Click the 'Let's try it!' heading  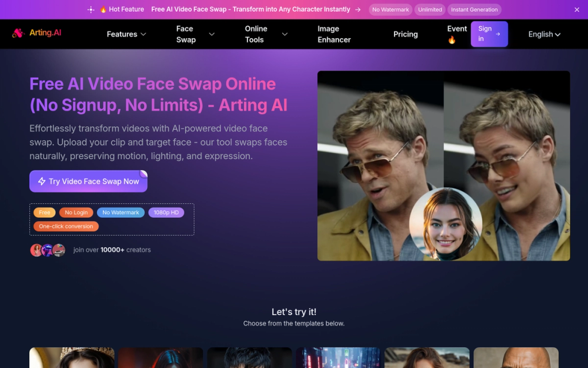[x=294, y=312]
